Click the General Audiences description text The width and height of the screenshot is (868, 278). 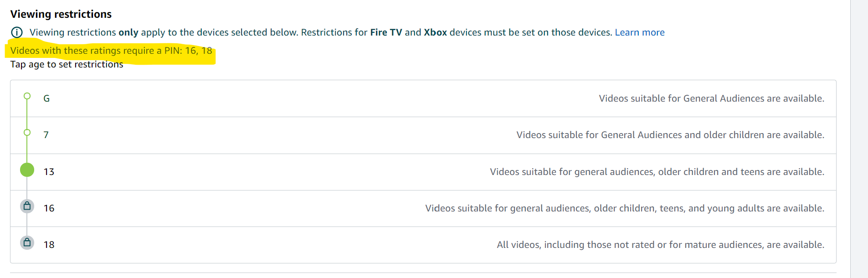[711, 98]
